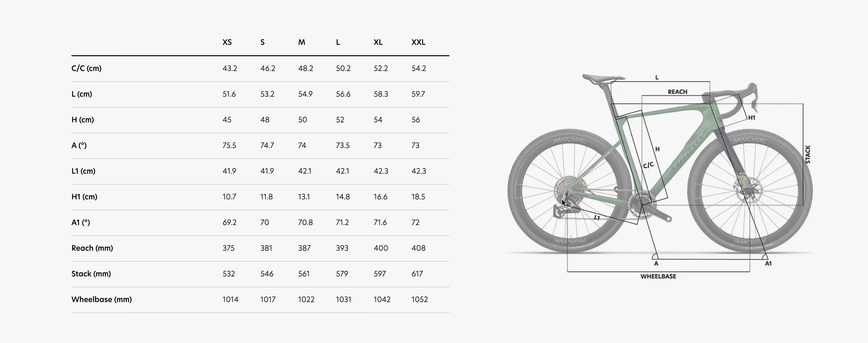The image size is (868, 343).
Task: Select the Reach (mm) row label
Action: 92,248
